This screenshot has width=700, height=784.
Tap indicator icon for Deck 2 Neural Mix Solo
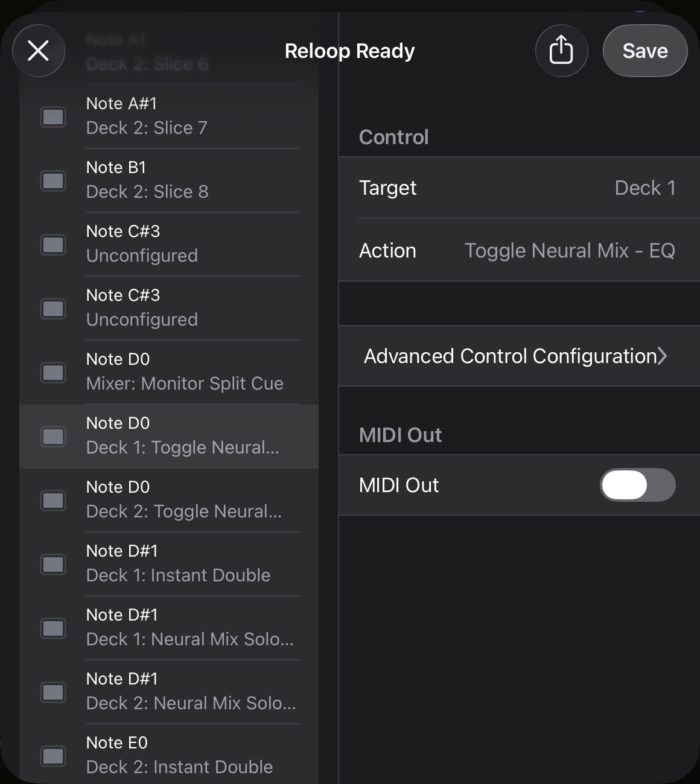[x=53, y=692]
